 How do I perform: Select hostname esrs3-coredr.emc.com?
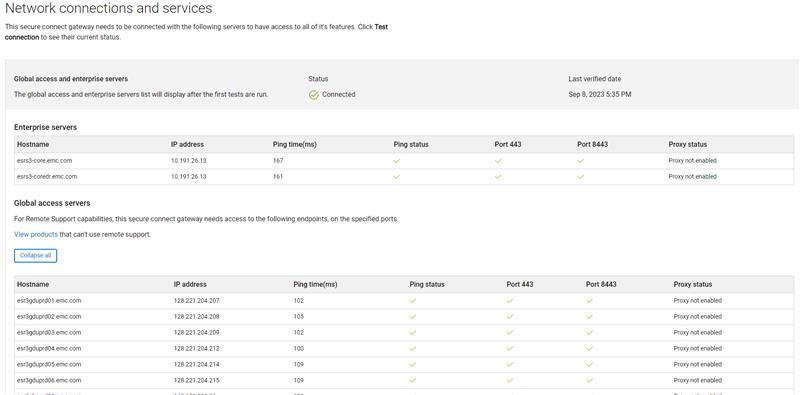[47, 177]
